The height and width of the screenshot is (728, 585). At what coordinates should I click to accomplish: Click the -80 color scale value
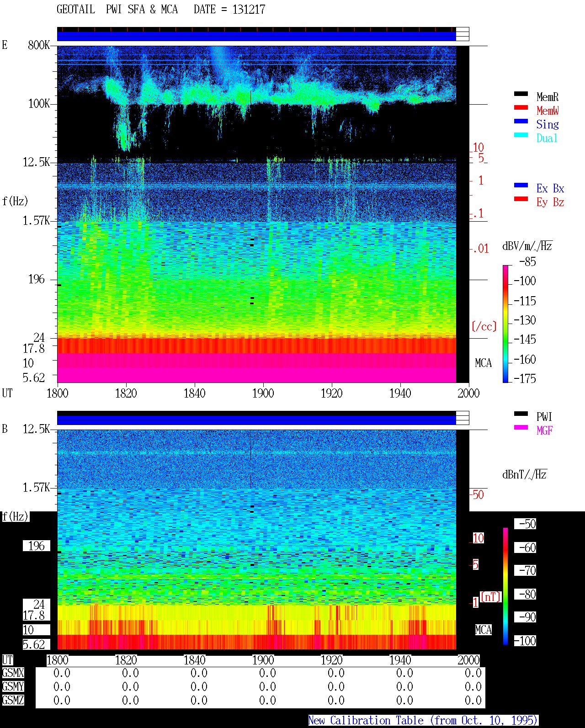(525, 594)
